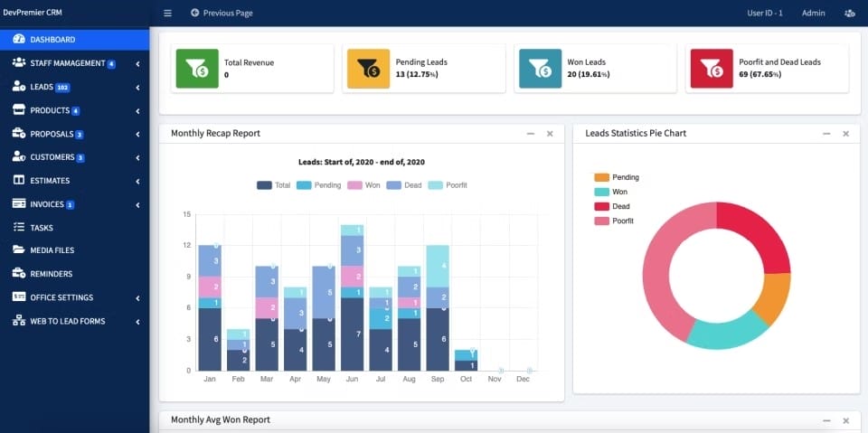
Task: Open the Reminders sidebar menu item
Action: click(51, 274)
